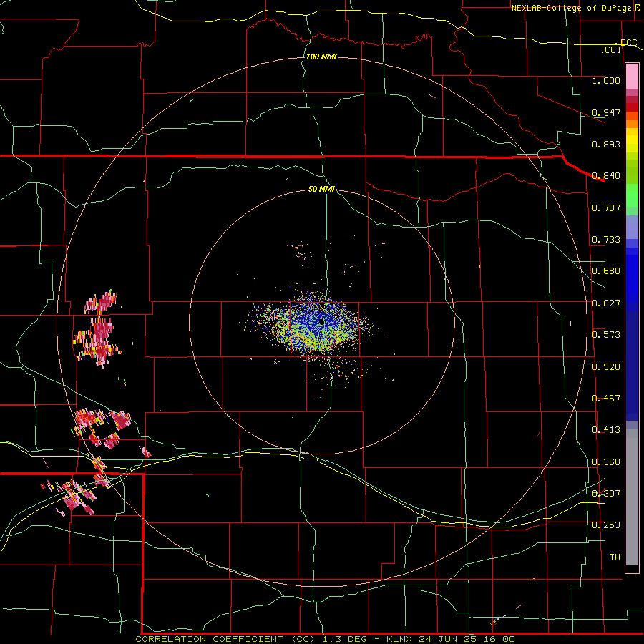This screenshot has height=644, width=644.
Task: Pick the bright green segment of the color bar
Action: (x=632, y=195)
